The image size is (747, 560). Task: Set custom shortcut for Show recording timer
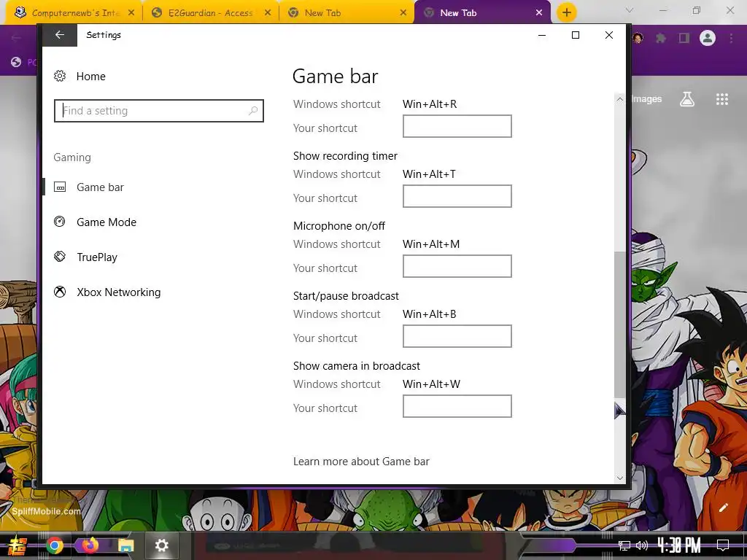pyautogui.click(x=457, y=196)
